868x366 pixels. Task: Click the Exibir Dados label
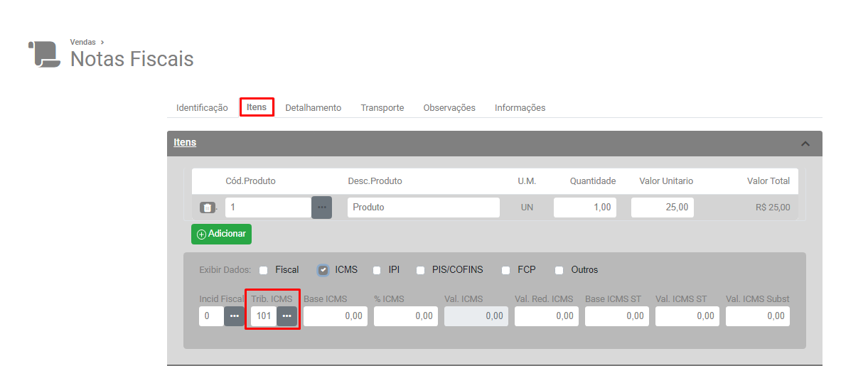(x=225, y=270)
